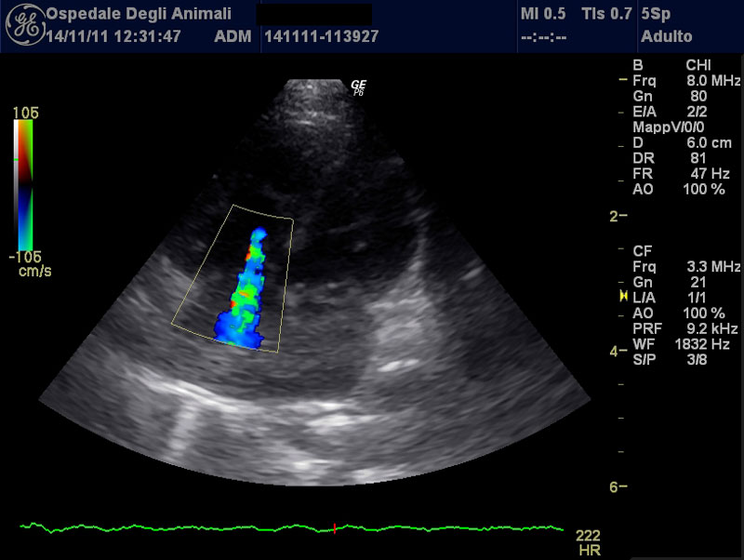Click the B-mode Frq 8.0 MHz parameter

point(685,81)
